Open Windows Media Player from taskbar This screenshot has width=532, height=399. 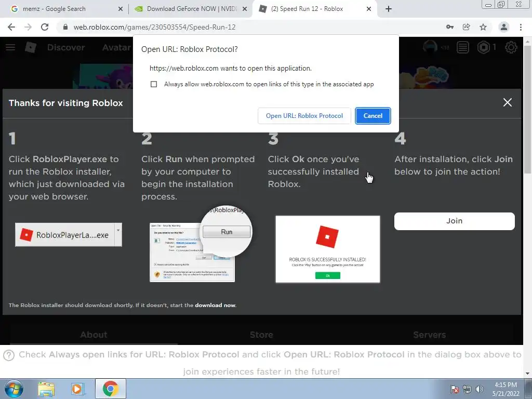point(78,389)
